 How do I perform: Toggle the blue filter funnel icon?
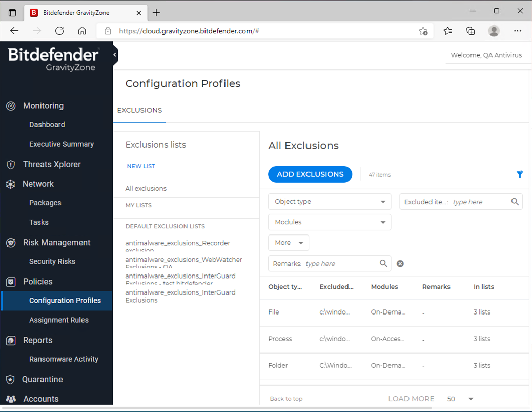pyautogui.click(x=520, y=174)
